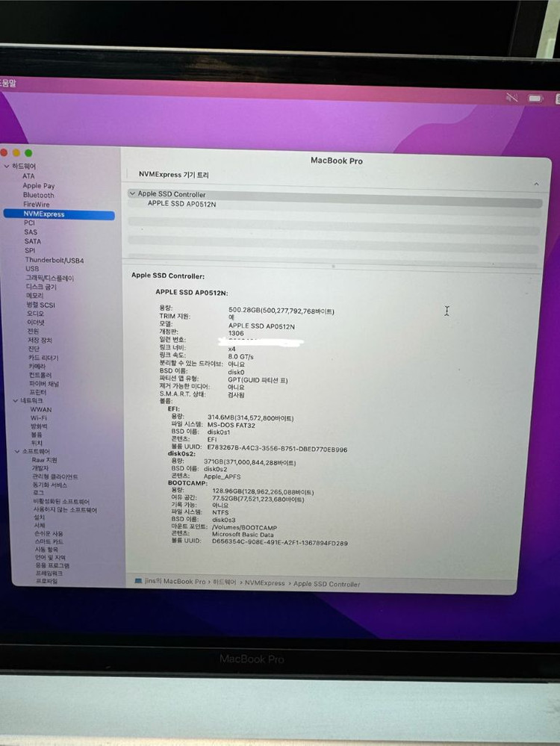Select 카드 리더기 in the sidebar

(x=43, y=358)
